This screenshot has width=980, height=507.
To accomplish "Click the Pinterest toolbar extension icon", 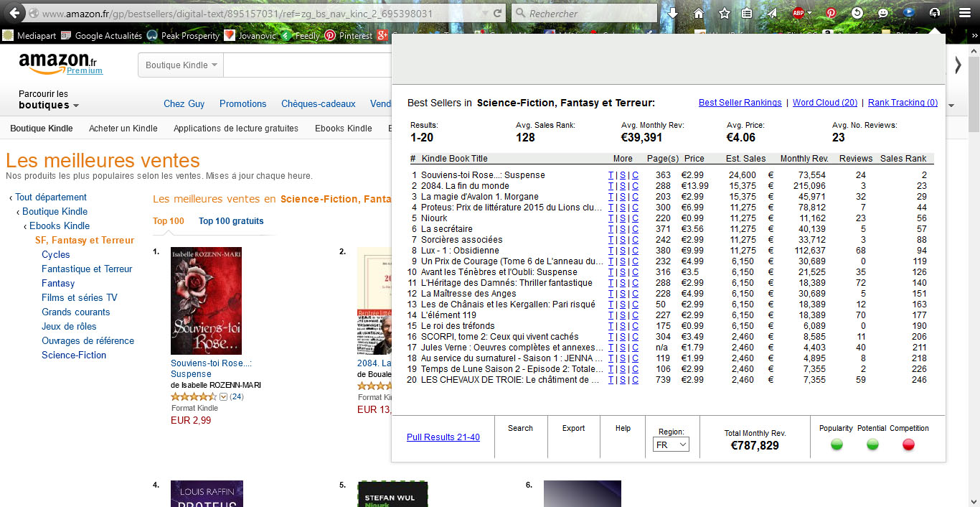I will 831,13.
